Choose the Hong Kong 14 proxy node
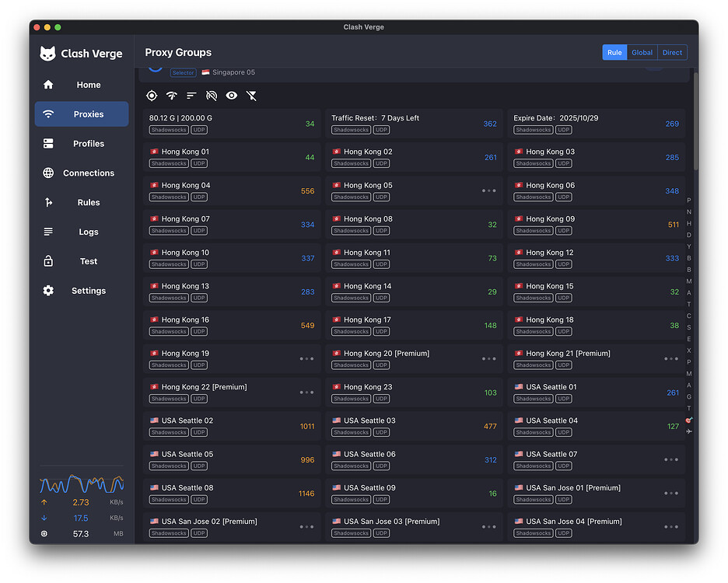The height and width of the screenshot is (583, 728). click(414, 291)
